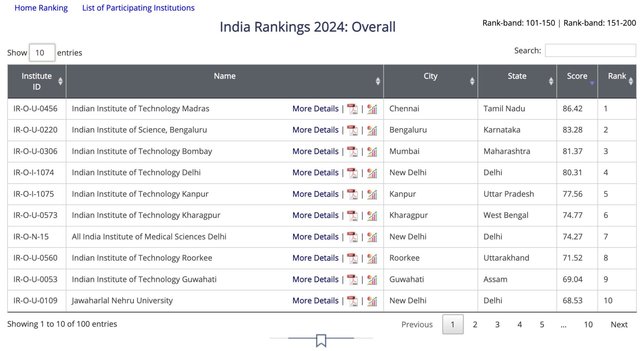Image resolution: width=644 pixels, height=351 pixels.
Task: Open chart icon for Jawaharlal Nehru University
Action: pyautogui.click(x=372, y=301)
